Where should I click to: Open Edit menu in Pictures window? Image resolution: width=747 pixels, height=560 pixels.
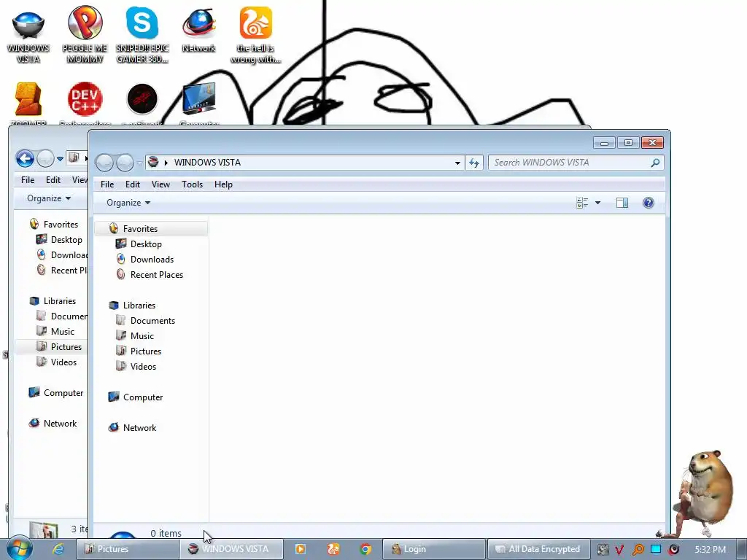(x=53, y=180)
